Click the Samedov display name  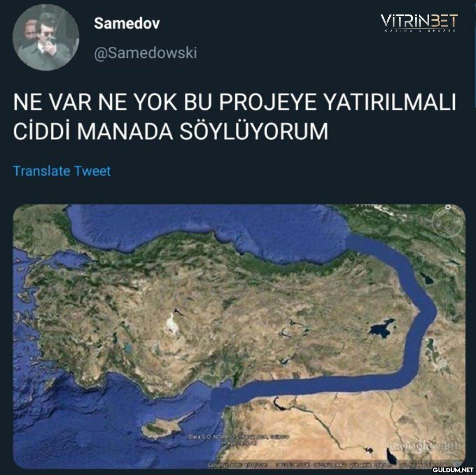126,23
